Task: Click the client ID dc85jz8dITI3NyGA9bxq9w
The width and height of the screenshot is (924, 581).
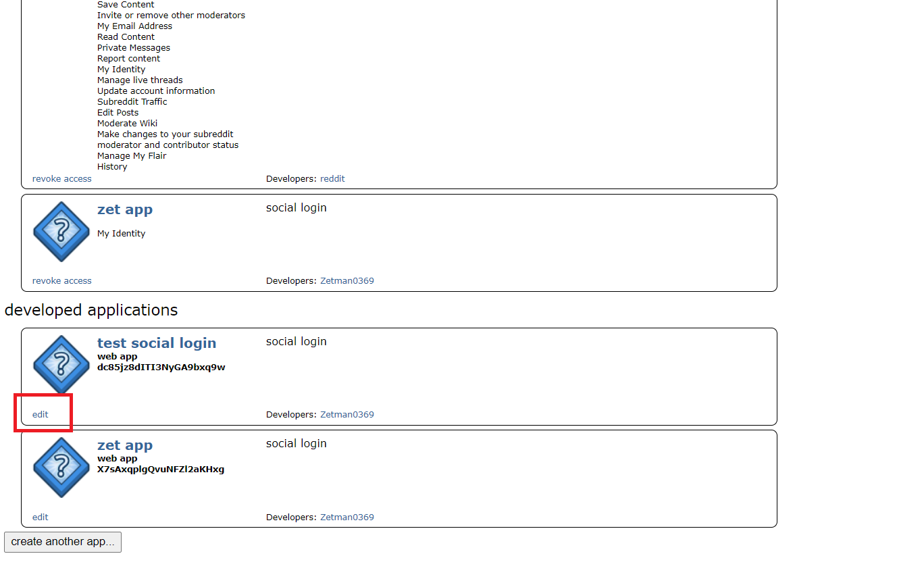Action: [x=161, y=368]
